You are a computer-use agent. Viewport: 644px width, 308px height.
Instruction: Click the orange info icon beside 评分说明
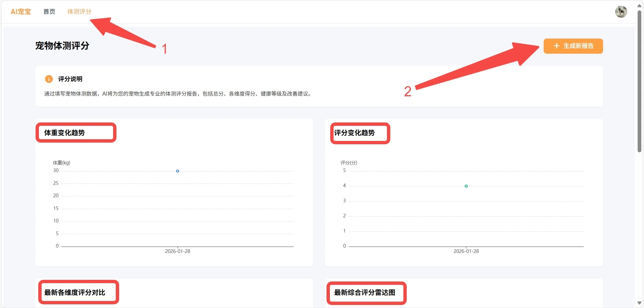(49, 79)
